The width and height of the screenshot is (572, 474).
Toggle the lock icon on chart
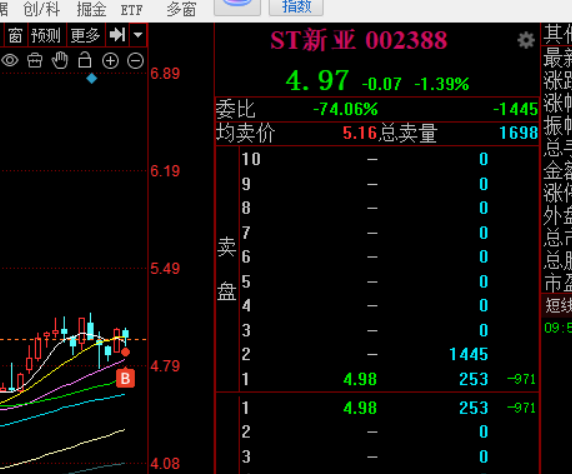pyautogui.click(x=85, y=60)
